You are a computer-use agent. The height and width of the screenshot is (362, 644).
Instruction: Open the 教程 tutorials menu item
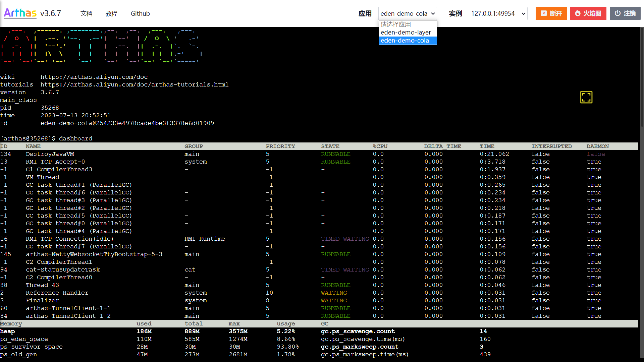(111, 13)
